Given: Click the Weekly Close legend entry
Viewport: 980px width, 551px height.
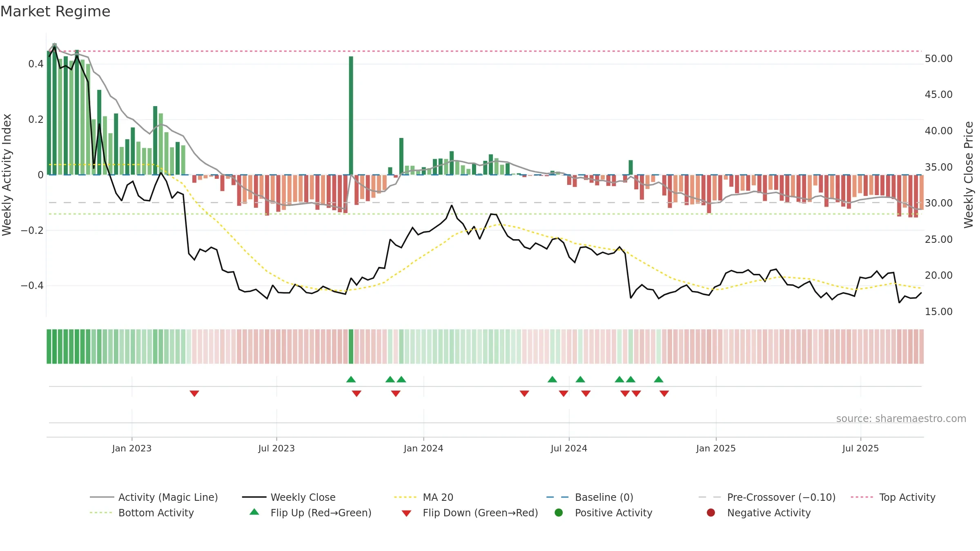Looking at the screenshot, I should pyautogui.click(x=289, y=497).
